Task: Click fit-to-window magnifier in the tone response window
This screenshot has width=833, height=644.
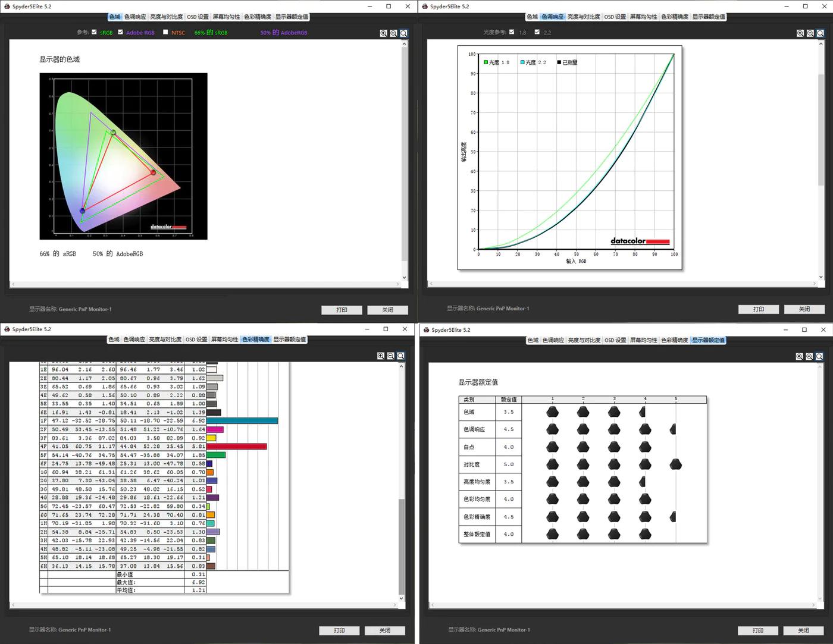Action: click(x=820, y=33)
